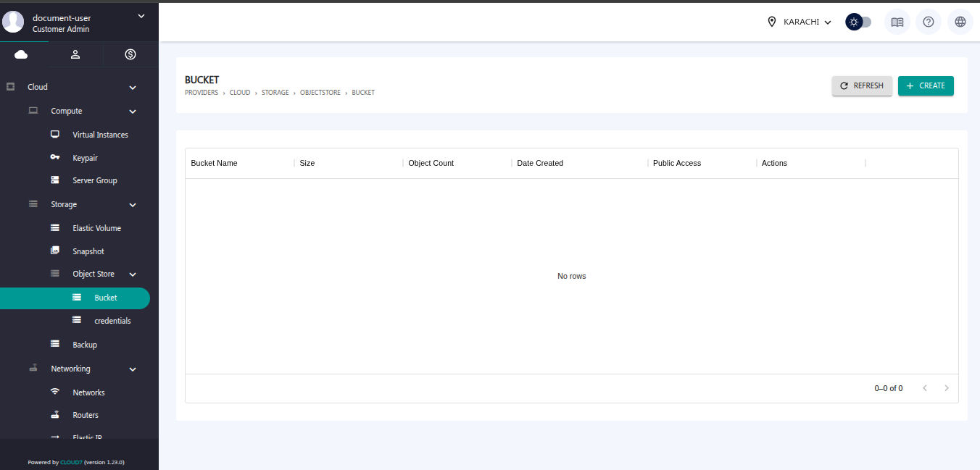Switch to the cloud icon tab

tap(21, 54)
